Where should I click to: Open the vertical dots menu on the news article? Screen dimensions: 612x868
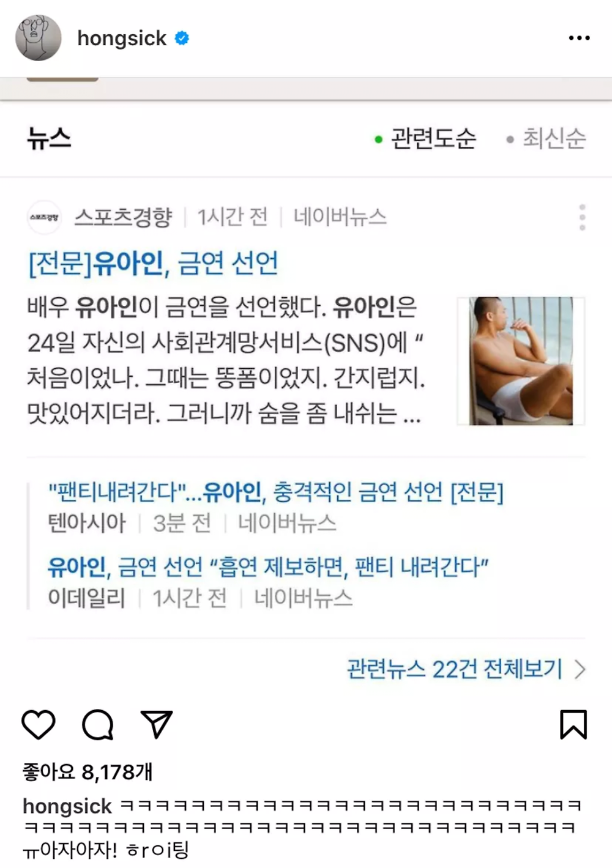click(x=582, y=217)
